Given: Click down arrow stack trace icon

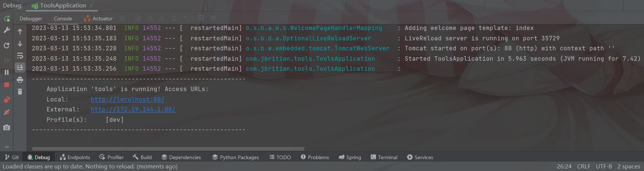Looking at the screenshot, I should point(20,44).
